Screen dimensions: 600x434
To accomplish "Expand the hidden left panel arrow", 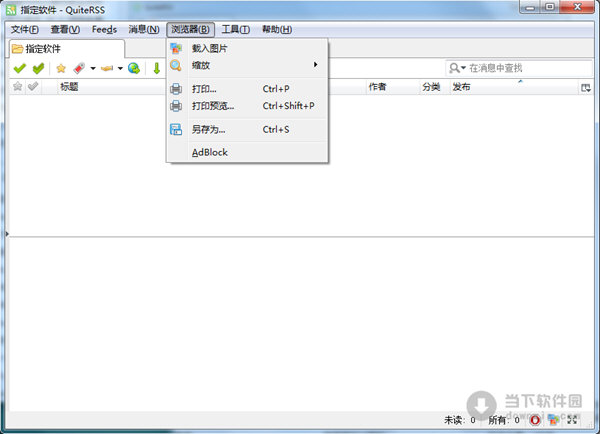I will tap(7, 233).
